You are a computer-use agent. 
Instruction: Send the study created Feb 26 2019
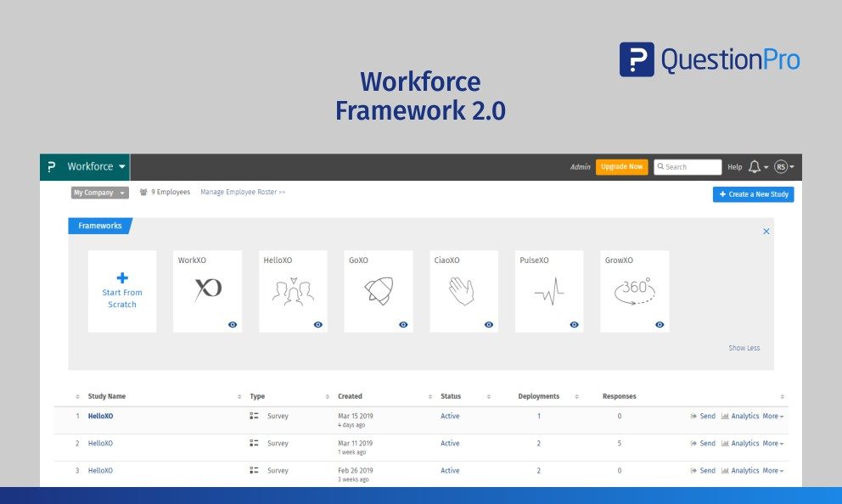[x=703, y=471]
